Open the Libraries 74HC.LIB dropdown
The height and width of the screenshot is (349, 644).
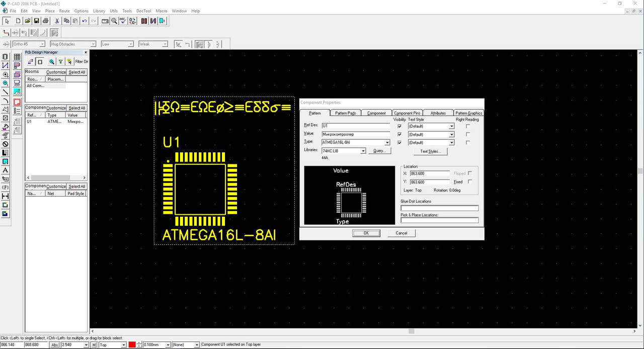[x=363, y=151]
